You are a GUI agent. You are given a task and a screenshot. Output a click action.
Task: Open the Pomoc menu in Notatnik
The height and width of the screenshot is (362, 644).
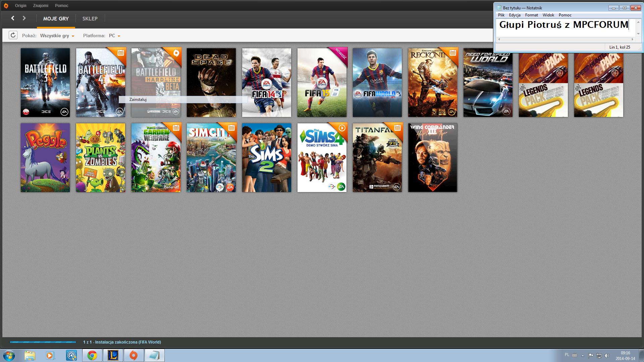[x=565, y=15]
